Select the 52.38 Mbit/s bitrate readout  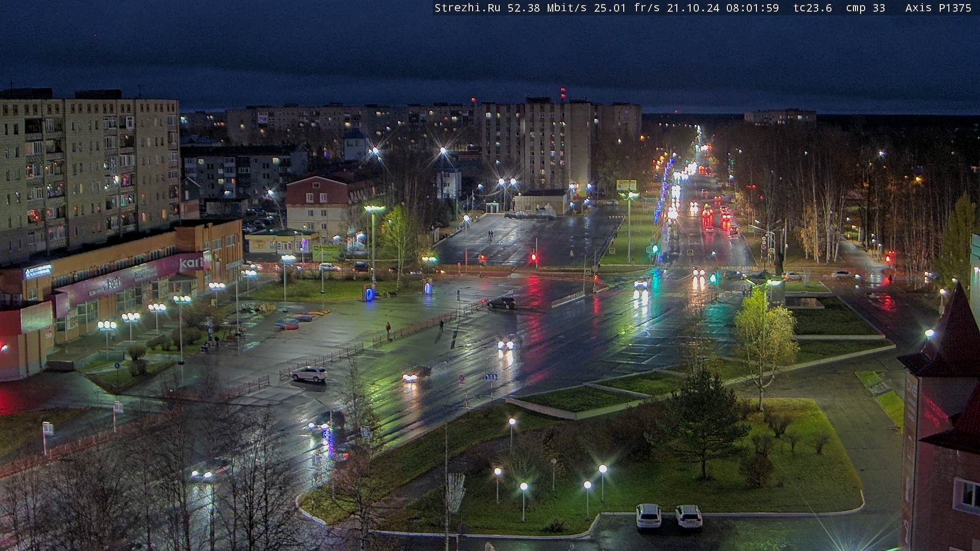tap(547, 8)
